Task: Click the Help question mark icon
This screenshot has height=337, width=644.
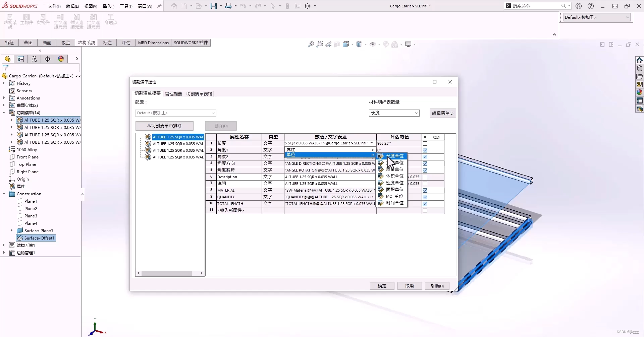Action: coord(591,6)
